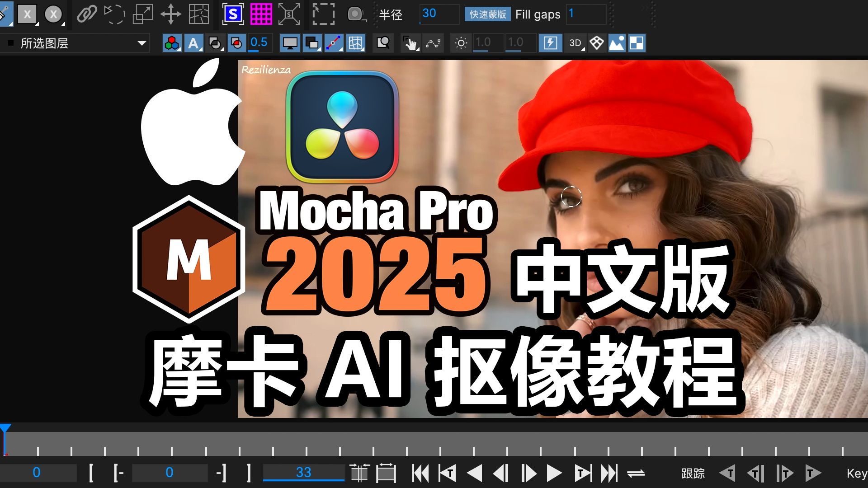The image size is (868, 488).
Task: Select the scale tool icon
Action: tap(143, 14)
